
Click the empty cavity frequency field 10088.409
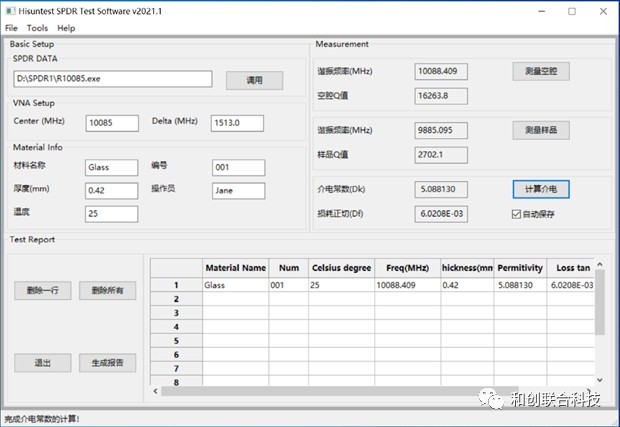(441, 72)
